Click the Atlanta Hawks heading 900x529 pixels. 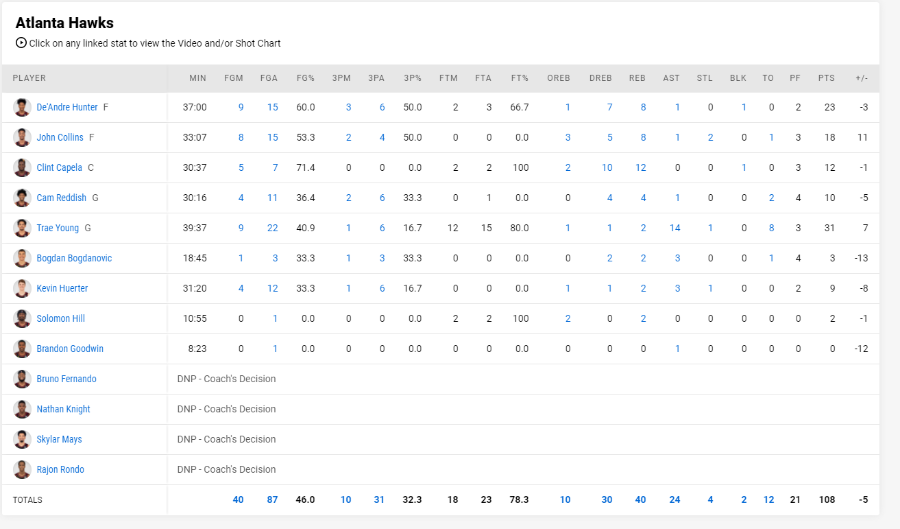click(64, 23)
